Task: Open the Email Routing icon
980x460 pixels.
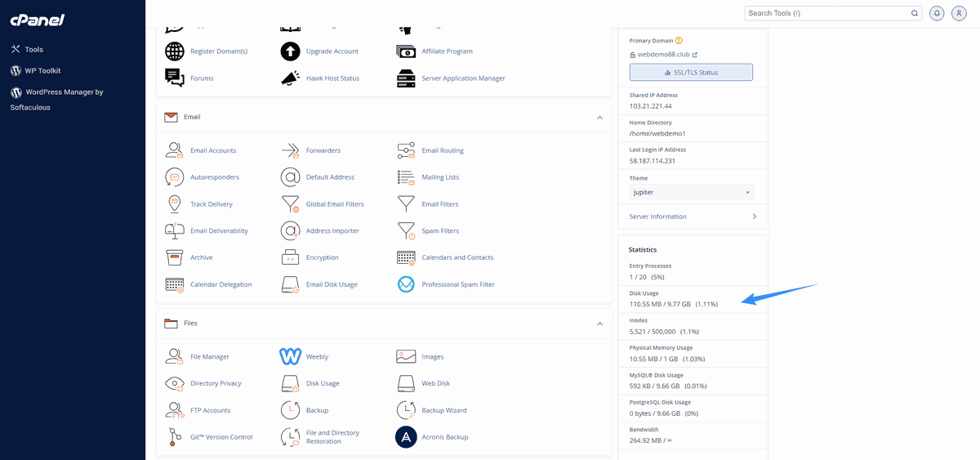Action: click(406, 150)
